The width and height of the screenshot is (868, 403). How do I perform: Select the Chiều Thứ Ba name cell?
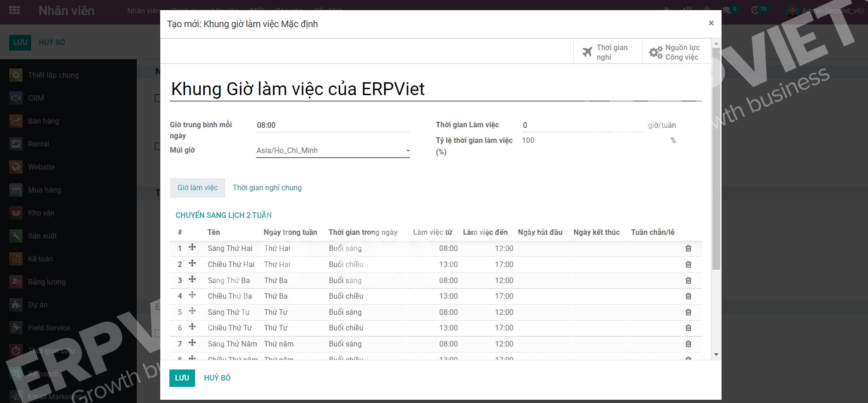[230, 296]
